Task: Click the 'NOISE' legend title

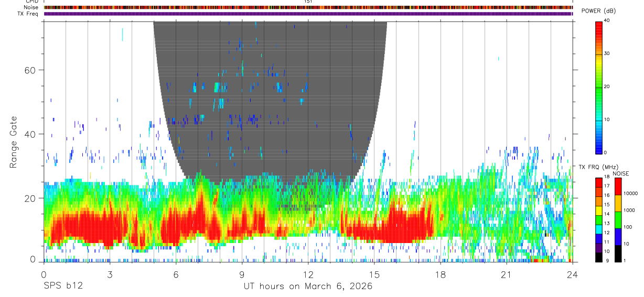Action: click(621, 173)
